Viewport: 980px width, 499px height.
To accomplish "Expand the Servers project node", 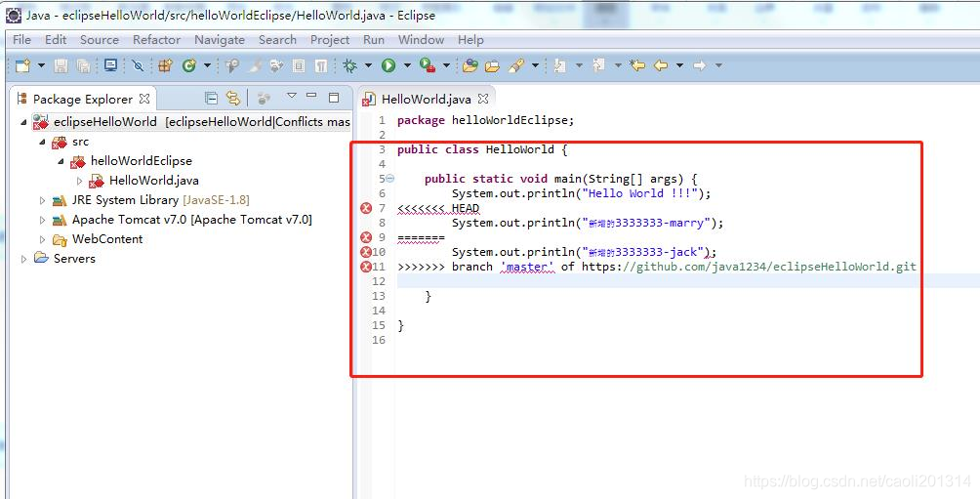I will click(x=23, y=259).
